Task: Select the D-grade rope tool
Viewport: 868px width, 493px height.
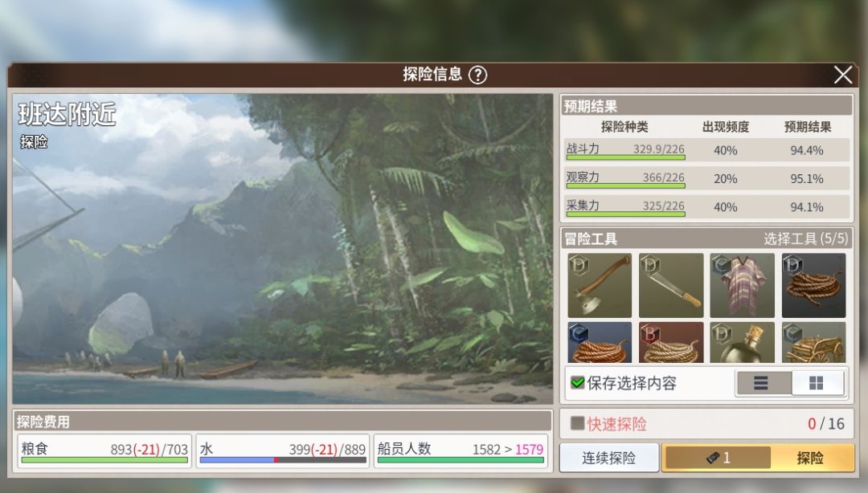Action: click(813, 286)
